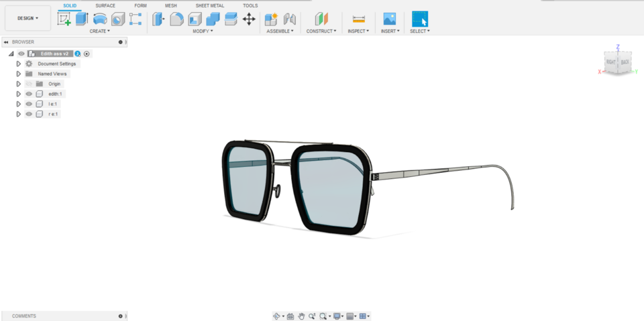This screenshot has width=644, height=321.
Task: Select the Create Sketch tool
Action: point(64,19)
